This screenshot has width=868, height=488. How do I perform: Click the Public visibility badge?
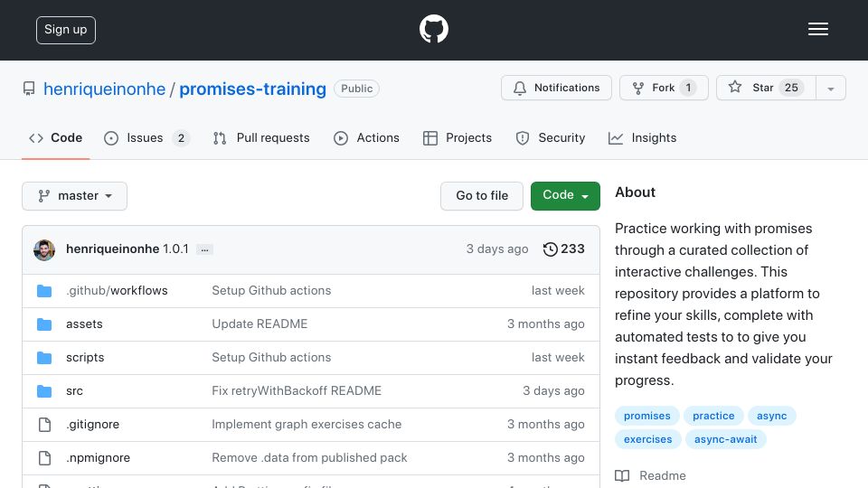[356, 89]
